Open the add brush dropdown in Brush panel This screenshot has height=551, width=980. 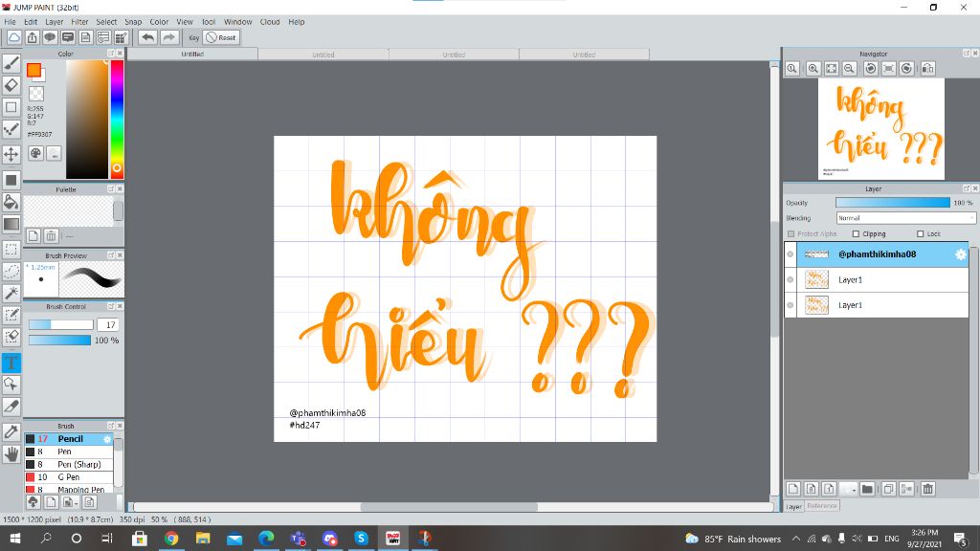tap(70, 501)
